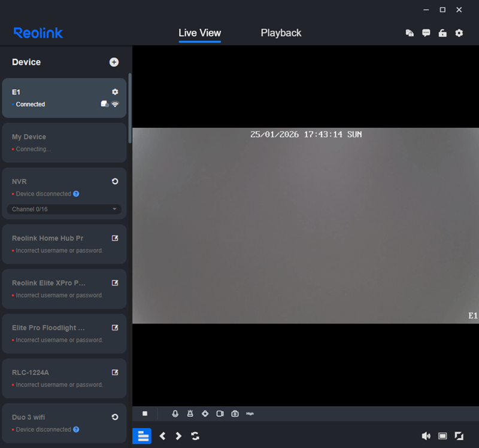Mute the live view speaker volume
The width and height of the screenshot is (479, 448).
click(x=426, y=436)
